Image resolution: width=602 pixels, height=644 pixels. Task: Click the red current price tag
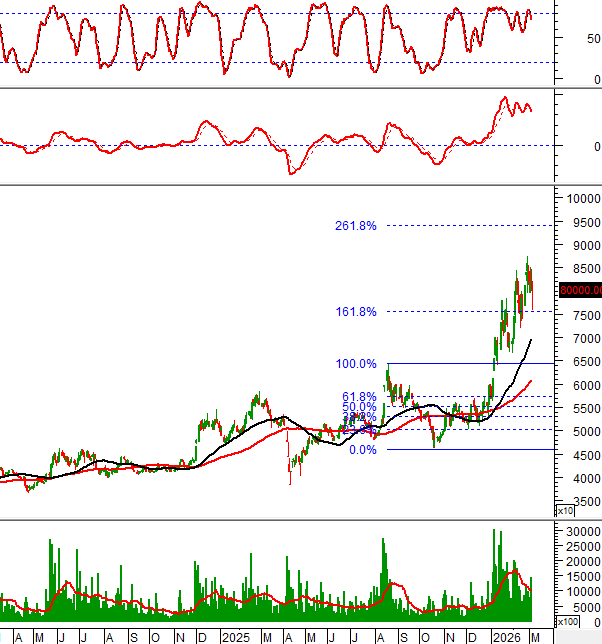pyautogui.click(x=580, y=291)
